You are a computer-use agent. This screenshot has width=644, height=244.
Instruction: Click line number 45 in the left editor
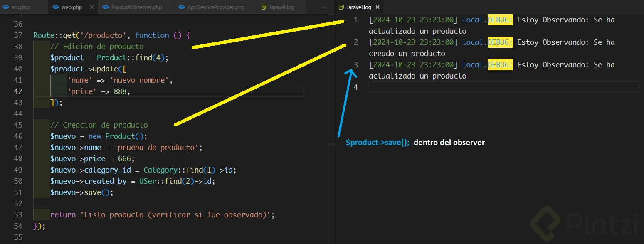[x=18, y=125]
